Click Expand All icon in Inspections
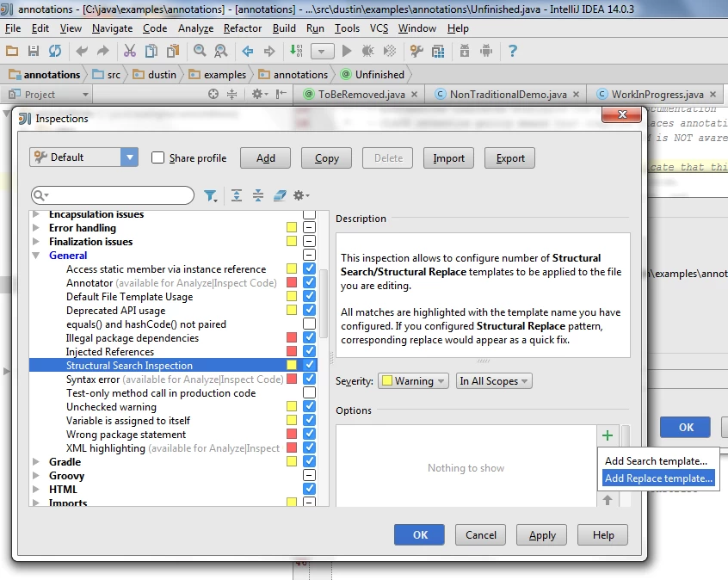 click(x=237, y=195)
